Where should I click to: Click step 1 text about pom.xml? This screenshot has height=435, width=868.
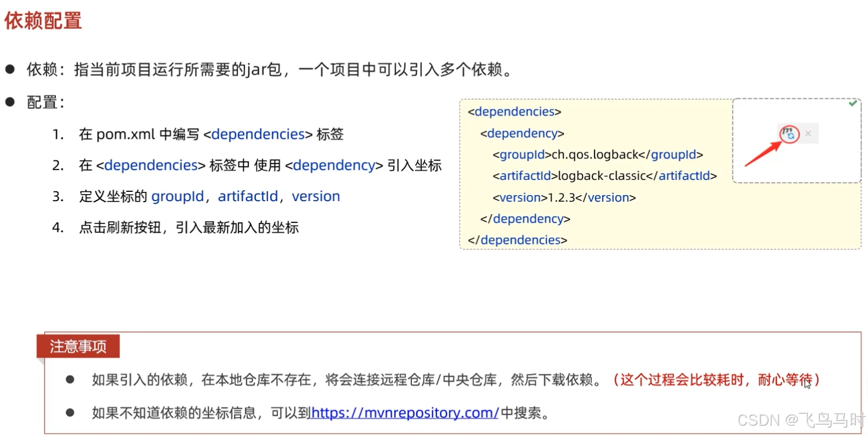tap(211, 134)
